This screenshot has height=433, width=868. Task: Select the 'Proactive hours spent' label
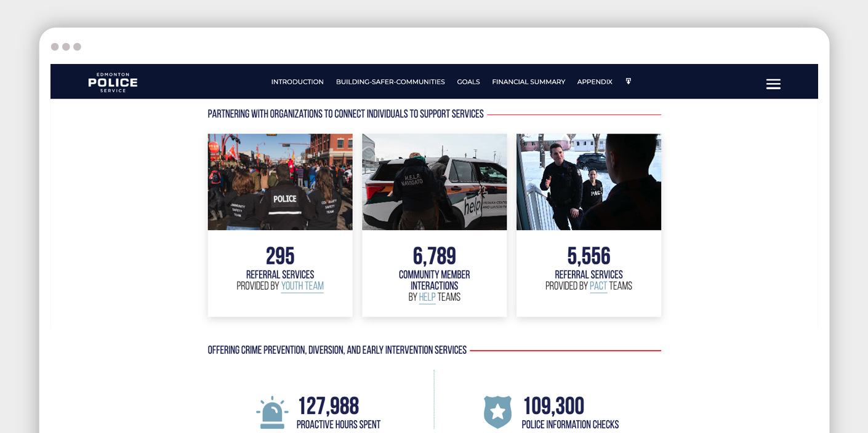[x=339, y=425]
